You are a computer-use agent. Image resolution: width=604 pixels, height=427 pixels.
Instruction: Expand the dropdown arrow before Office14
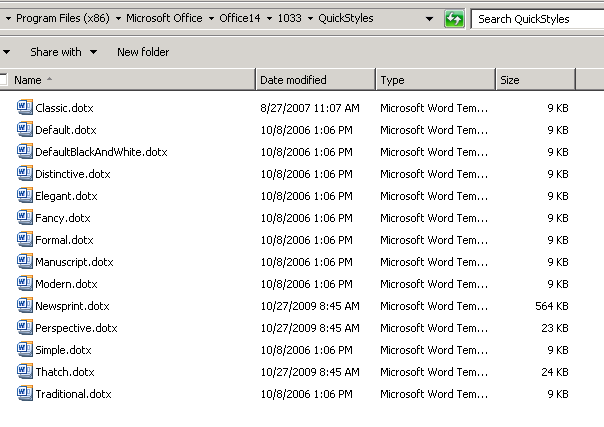click(x=211, y=18)
